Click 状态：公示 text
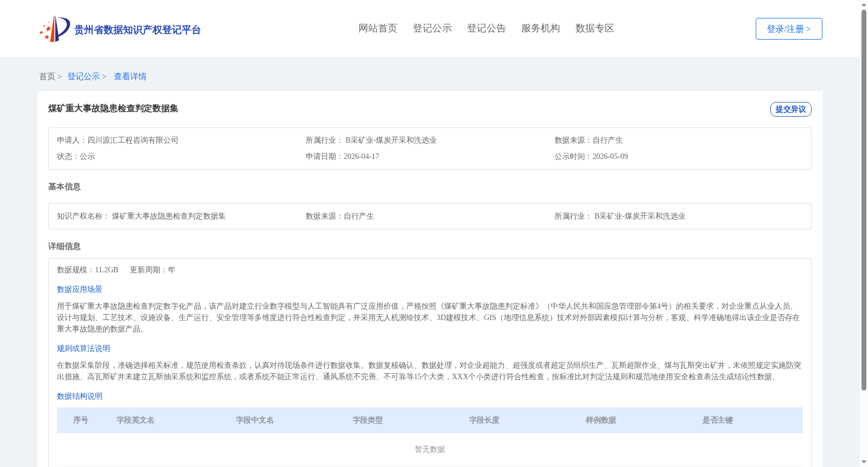This screenshot has height=467, width=868. pos(76,156)
